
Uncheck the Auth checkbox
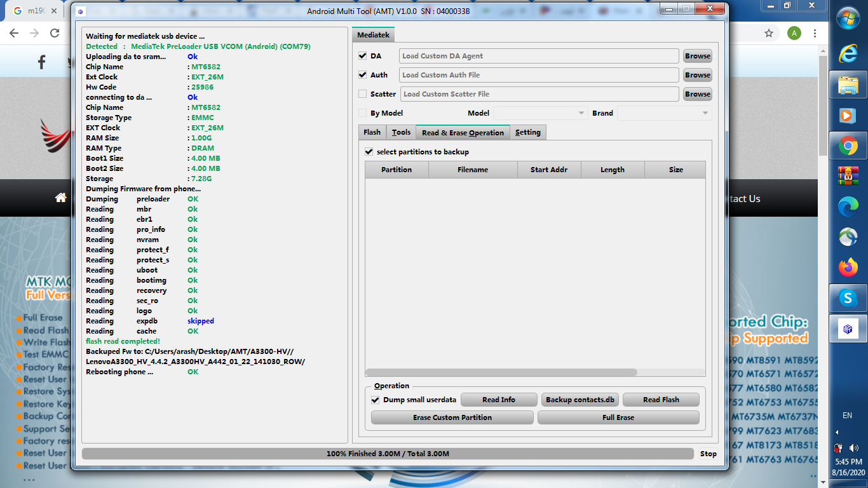pyautogui.click(x=363, y=75)
